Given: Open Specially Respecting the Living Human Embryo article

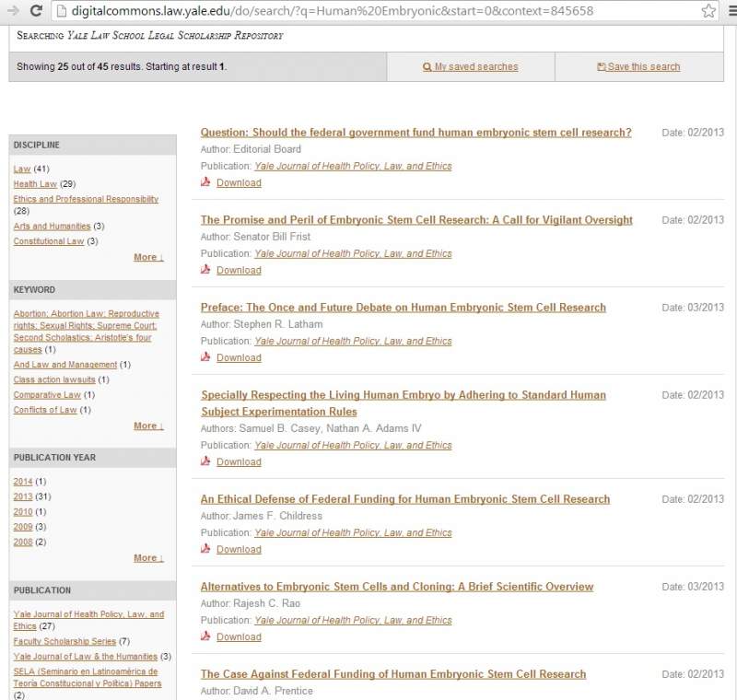Looking at the screenshot, I should [404, 403].
